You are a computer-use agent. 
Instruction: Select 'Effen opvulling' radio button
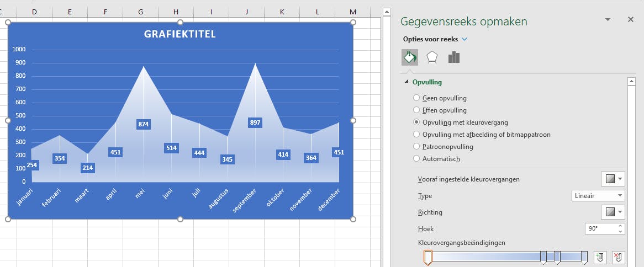pyautogui.click(x=416, y=110)
